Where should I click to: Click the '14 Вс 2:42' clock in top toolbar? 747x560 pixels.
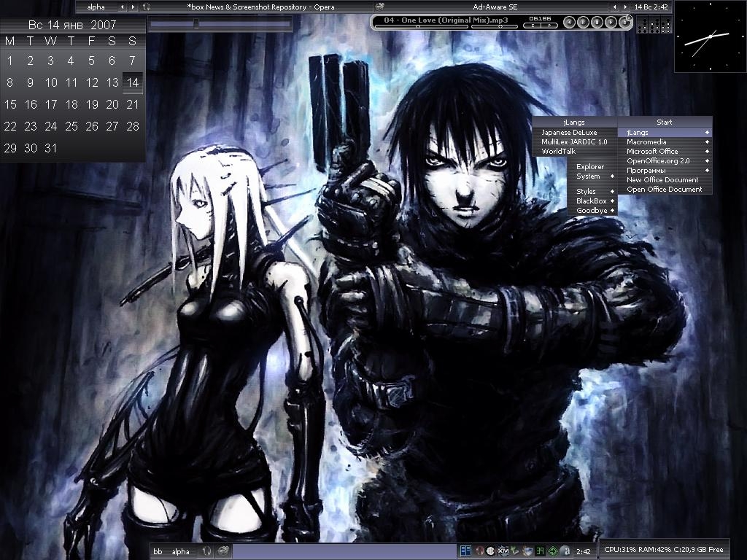[x=651, y=7]
